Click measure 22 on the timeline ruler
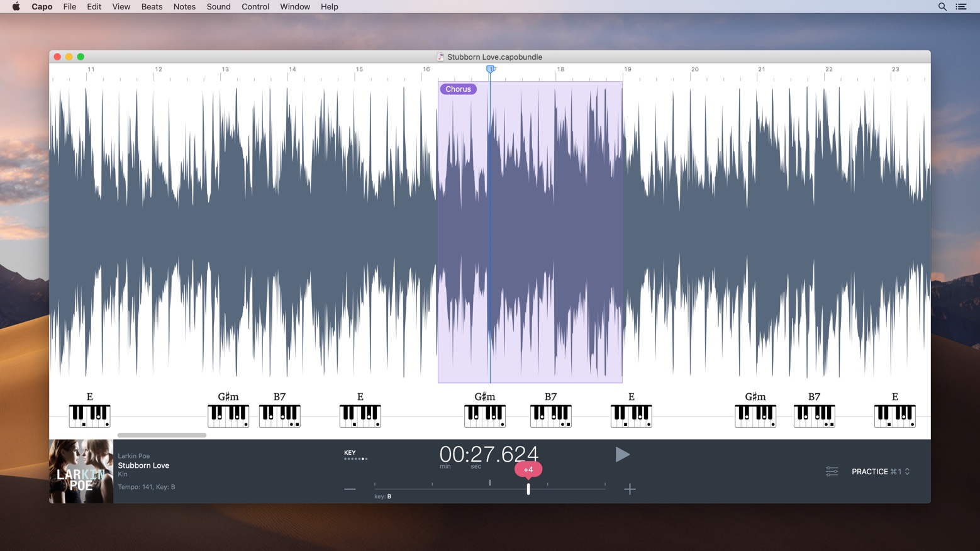This screenshot has width=980, height=551. (x=829, y=69)
